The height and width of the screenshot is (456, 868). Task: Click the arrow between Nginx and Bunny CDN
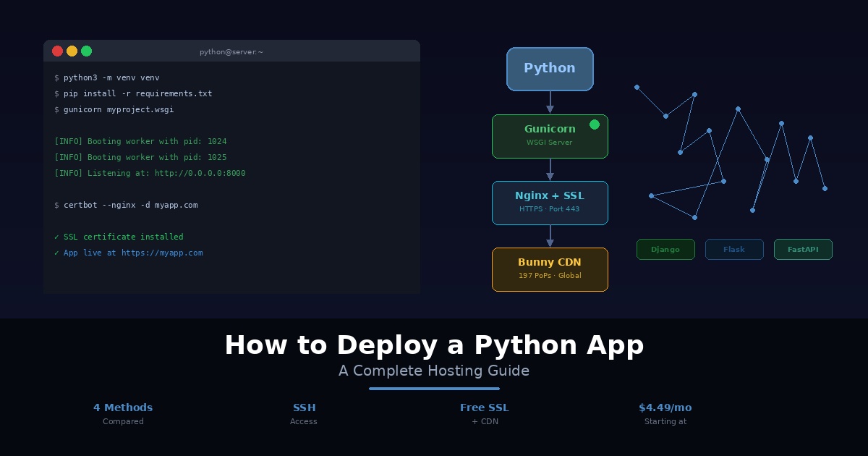click(x=550, y=236)
